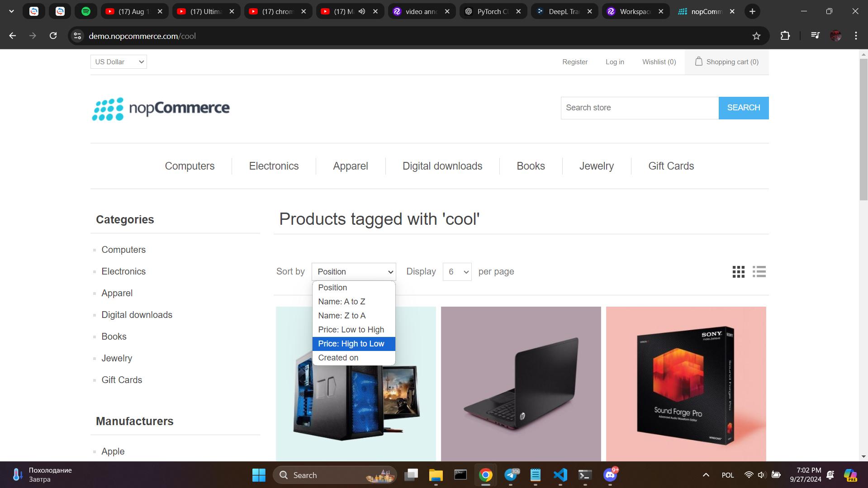Open the Computers top menu
The width and height of the screenshot is (868, 488).
(190, 166)
